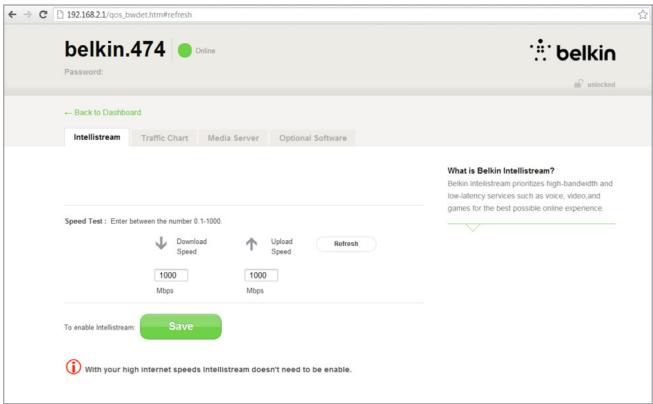Switch to the Media Server tab

pos(233,138)
